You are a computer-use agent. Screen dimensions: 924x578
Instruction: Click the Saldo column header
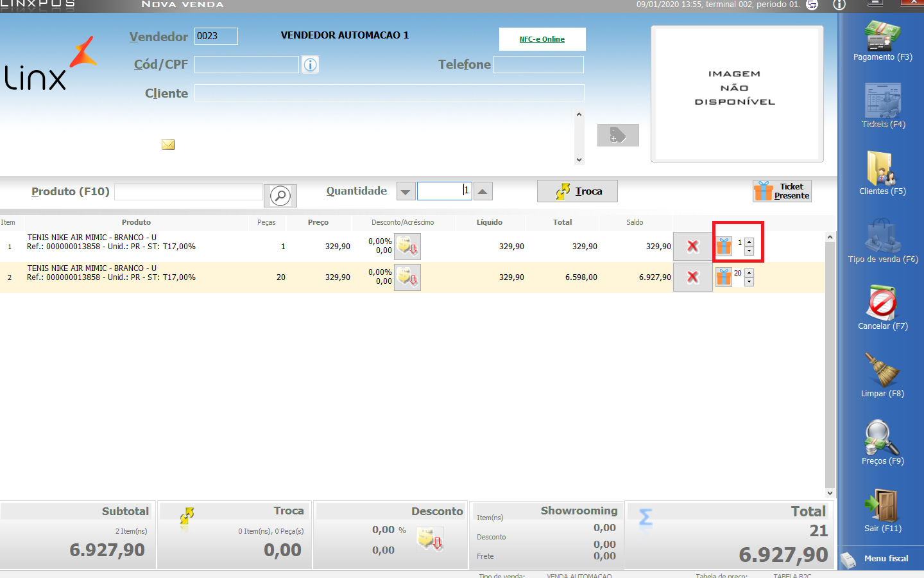coord(635,222)
